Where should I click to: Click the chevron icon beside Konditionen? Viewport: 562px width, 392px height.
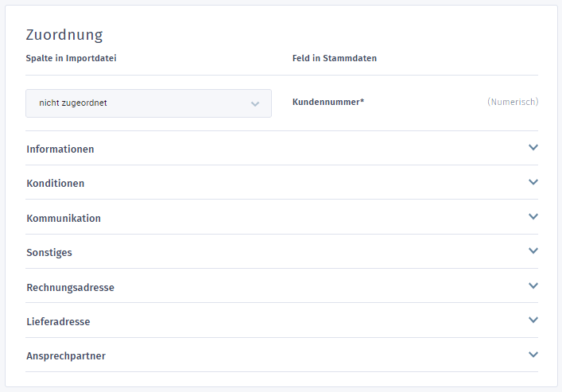(533, 182)
